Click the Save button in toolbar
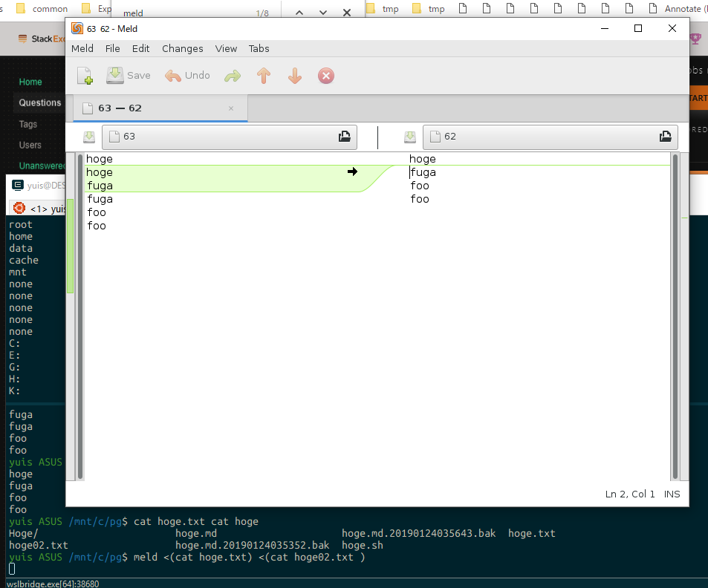708x588 pixels. (129, 76)
